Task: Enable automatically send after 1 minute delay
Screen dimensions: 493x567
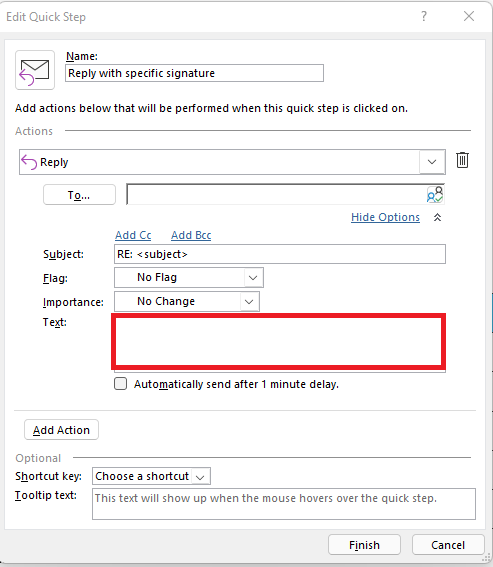Action: 120,384
